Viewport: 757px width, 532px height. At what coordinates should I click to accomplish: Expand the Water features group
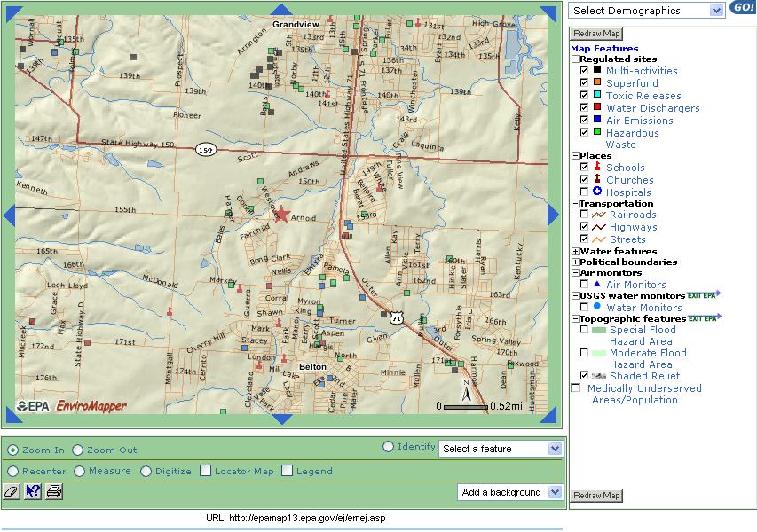(x=575, y=252)
